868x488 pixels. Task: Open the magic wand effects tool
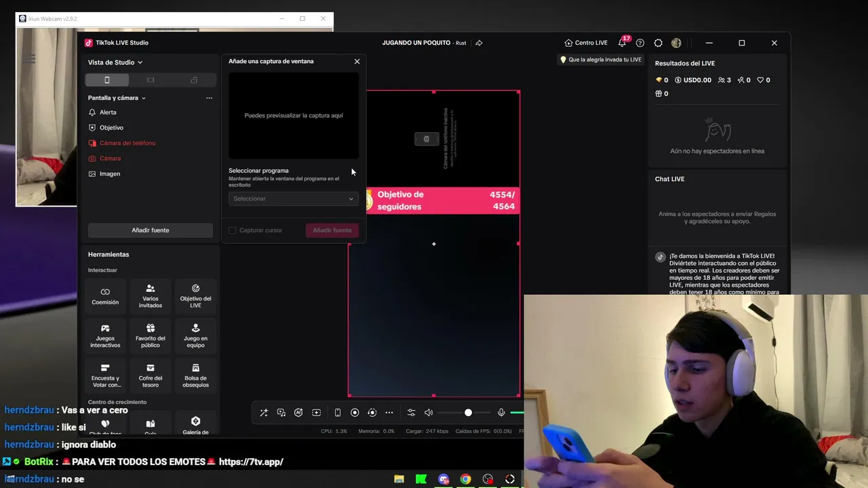264,413
